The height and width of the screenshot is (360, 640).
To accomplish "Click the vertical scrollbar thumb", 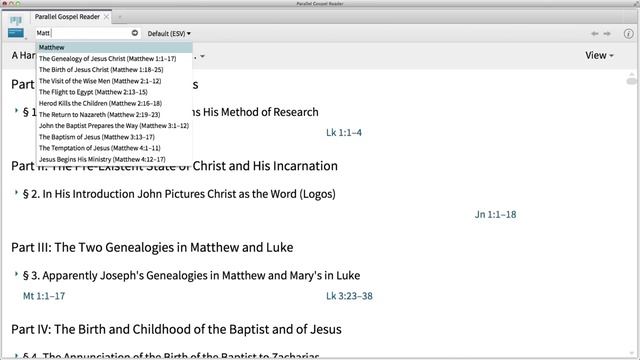I will coord(631,81).
